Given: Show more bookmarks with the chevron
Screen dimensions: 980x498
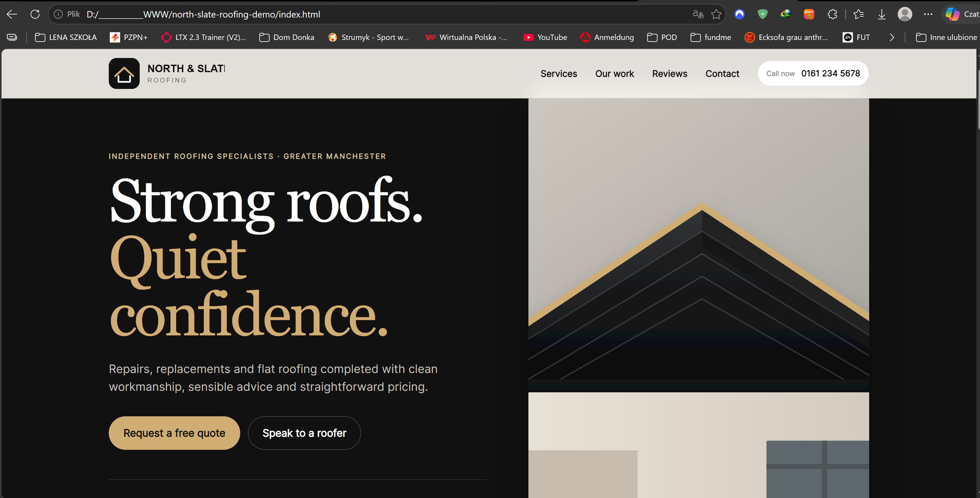Looking at the screenshot, I should tap(892, 37).
